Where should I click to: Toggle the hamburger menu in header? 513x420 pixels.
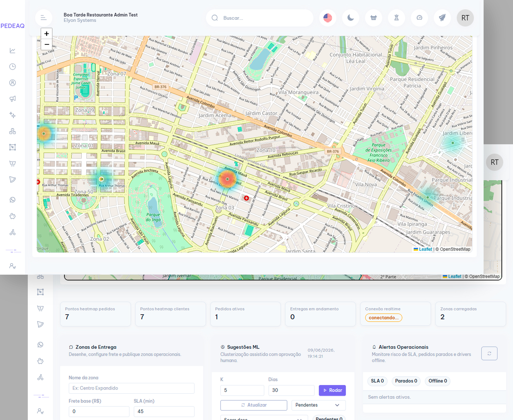pos(44,18)
